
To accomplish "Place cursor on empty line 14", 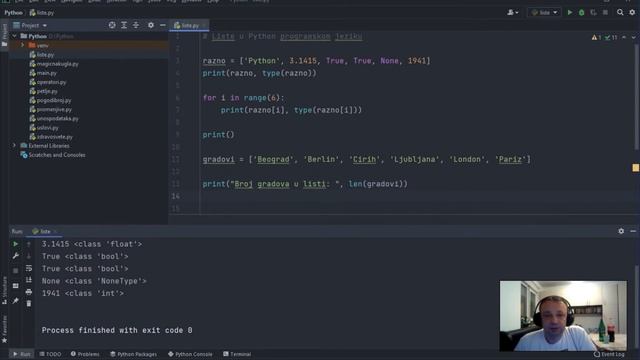I will 416,196.
